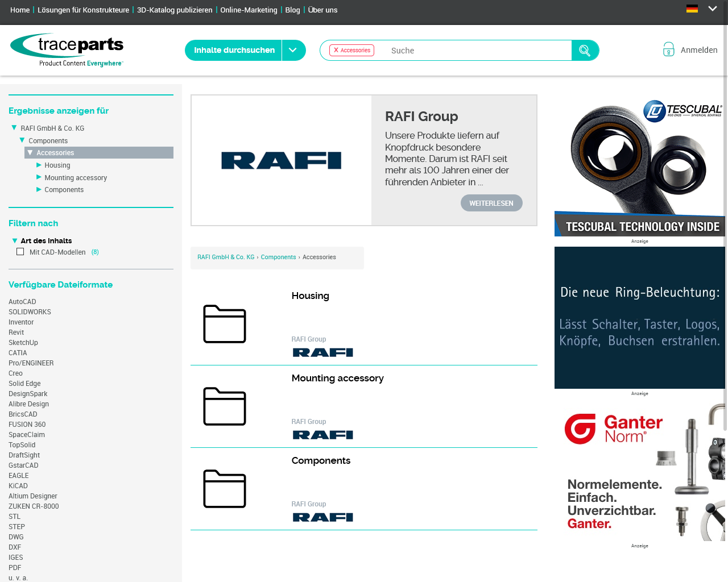
Task: Remove the Accessories search filter tag
Action: (336, 50)
